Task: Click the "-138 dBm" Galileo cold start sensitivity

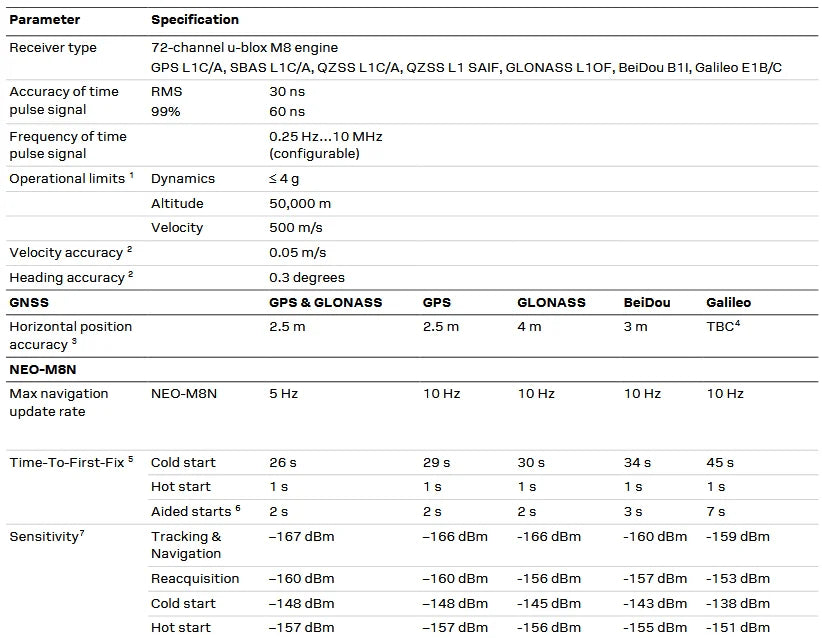Action: [x=738, y=604]
